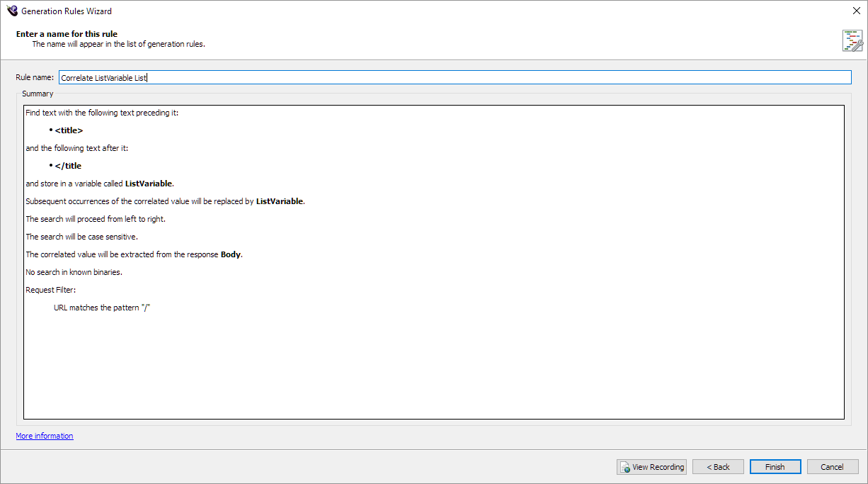Cancel the wizard
The height and width of the screenshot is (484, 868).
(x=832, y=467)
